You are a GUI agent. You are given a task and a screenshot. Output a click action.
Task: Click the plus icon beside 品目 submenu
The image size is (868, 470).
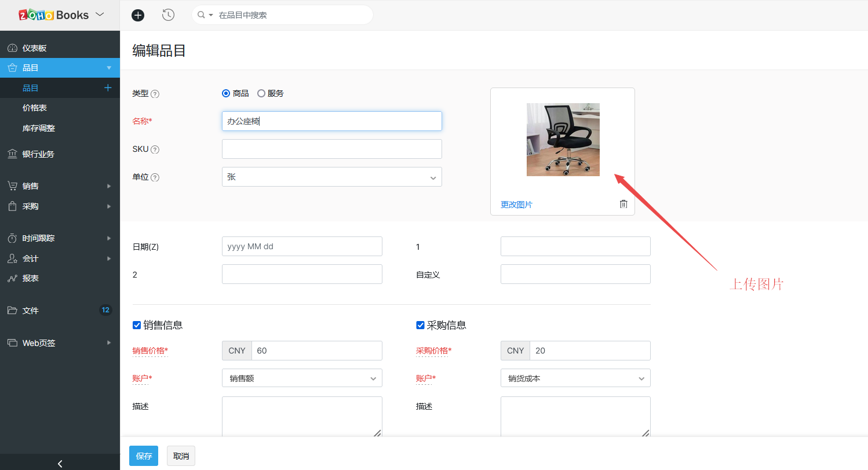click(108, 88)
